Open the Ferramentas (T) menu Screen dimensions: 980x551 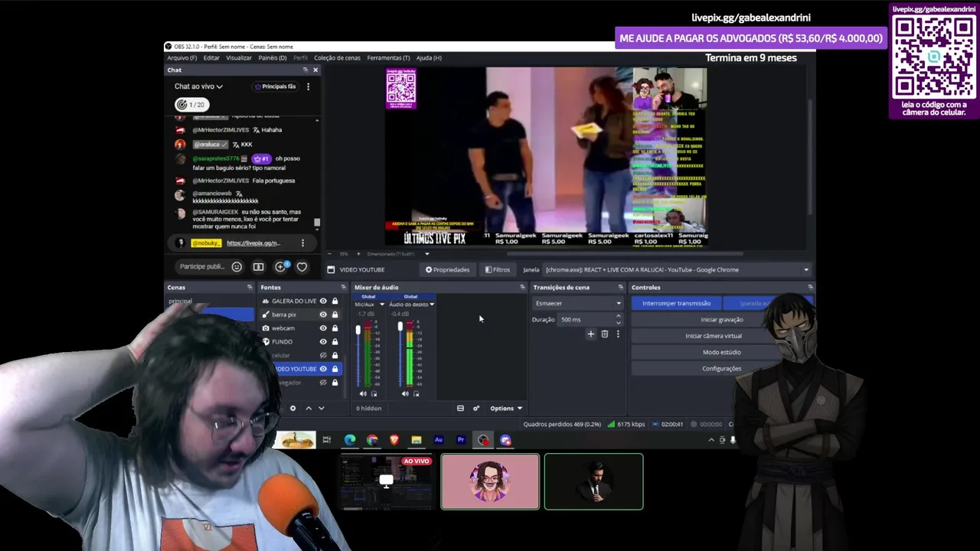coord(388,57)
